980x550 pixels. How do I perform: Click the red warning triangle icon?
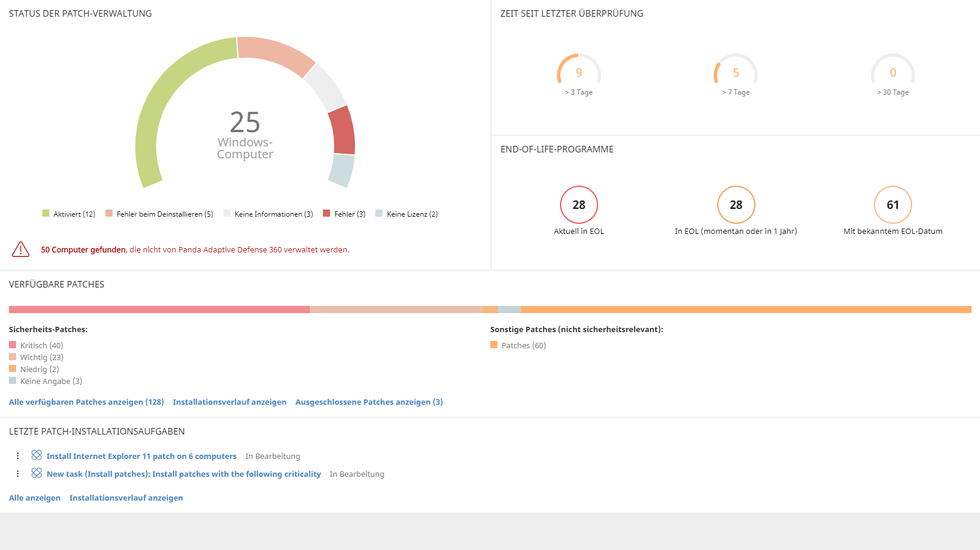coord(21,249)
